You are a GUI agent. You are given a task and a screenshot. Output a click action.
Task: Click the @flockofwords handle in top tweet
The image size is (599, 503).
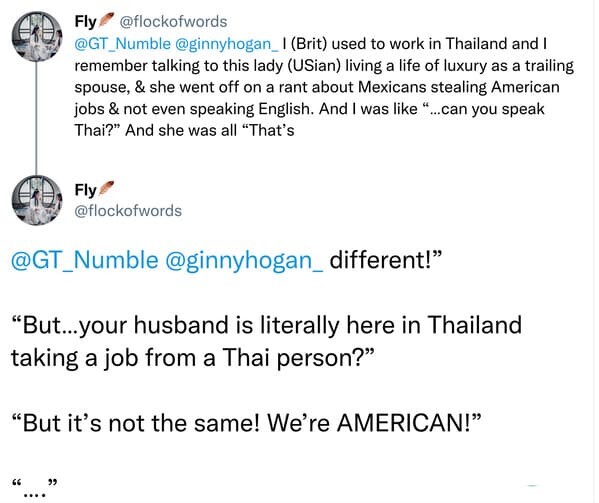pyautogui.click(x=173, y=22)
